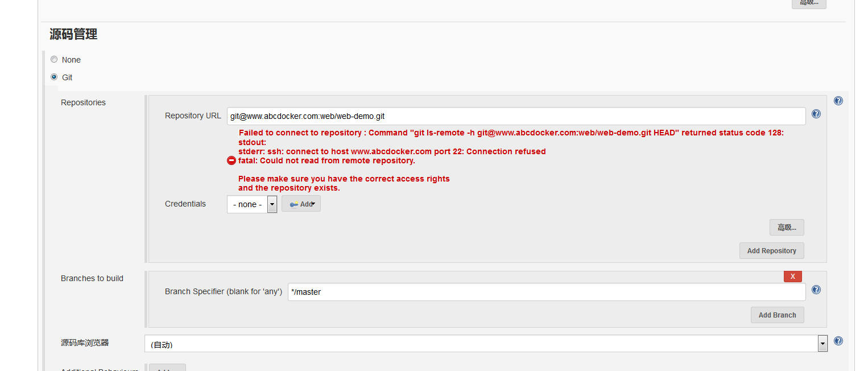Open help for the Repositories section
This screenshot has width=868, height=371.
pos(838,101)
